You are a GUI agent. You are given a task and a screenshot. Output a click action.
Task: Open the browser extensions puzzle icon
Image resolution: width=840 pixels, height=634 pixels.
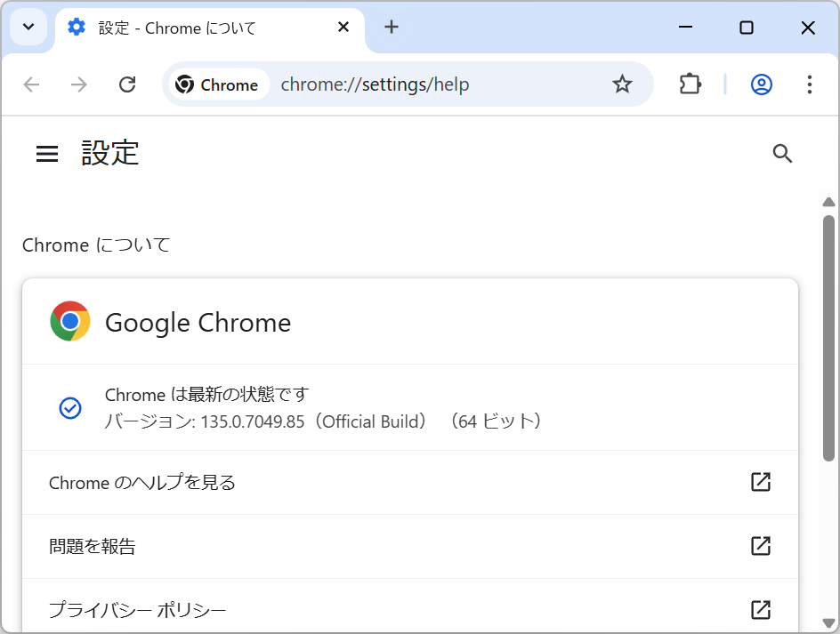click(690, 84)
